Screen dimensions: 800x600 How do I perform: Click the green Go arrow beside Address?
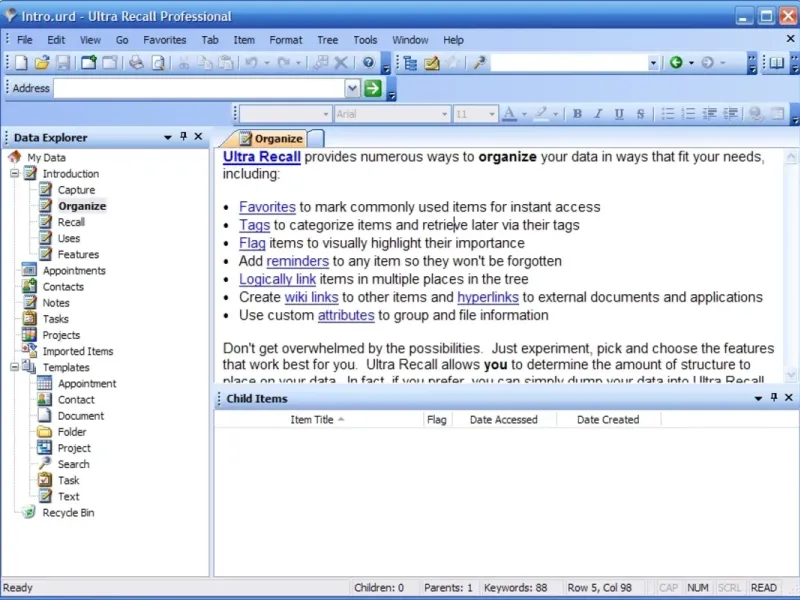click(372, 88)
